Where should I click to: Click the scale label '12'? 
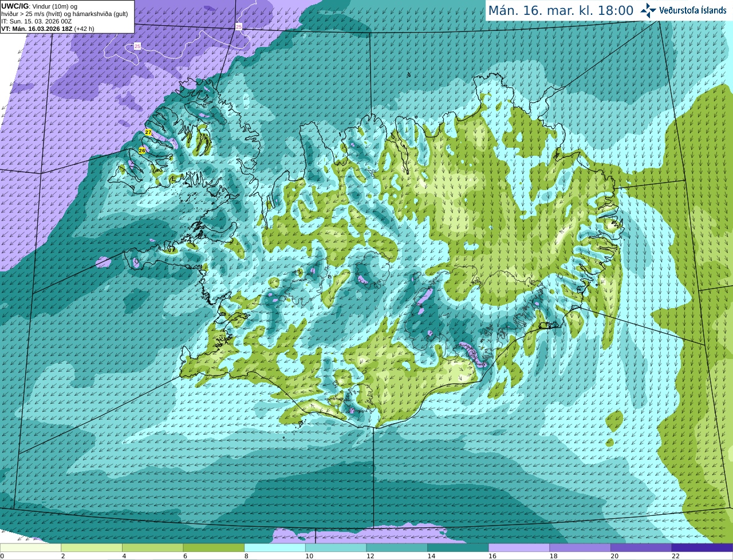(x=371, y=556)
